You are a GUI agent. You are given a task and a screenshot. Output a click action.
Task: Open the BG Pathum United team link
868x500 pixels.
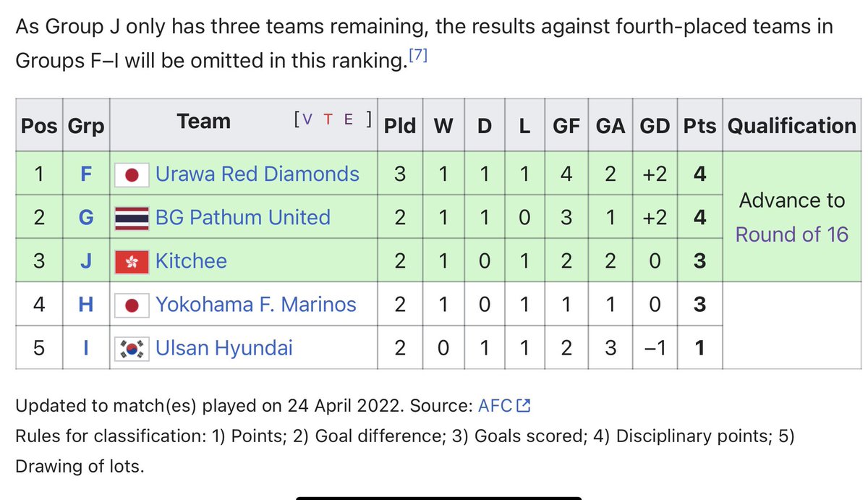tap(243, 218)
